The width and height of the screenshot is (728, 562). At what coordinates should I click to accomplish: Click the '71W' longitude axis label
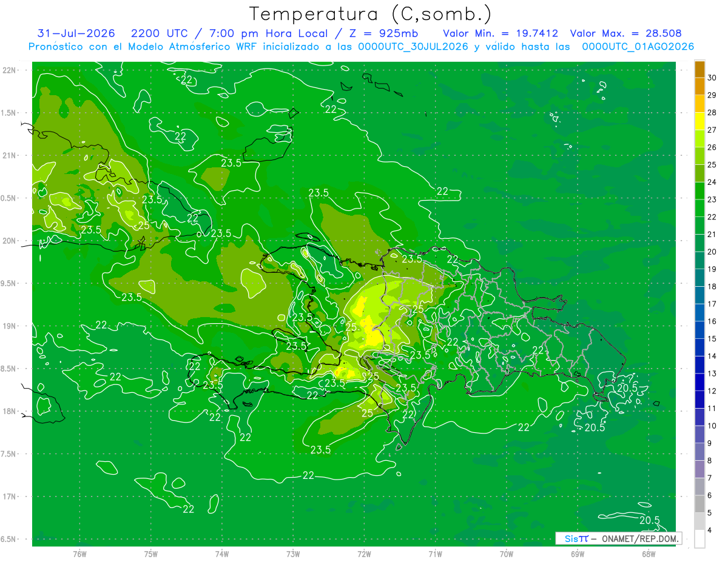435,554
